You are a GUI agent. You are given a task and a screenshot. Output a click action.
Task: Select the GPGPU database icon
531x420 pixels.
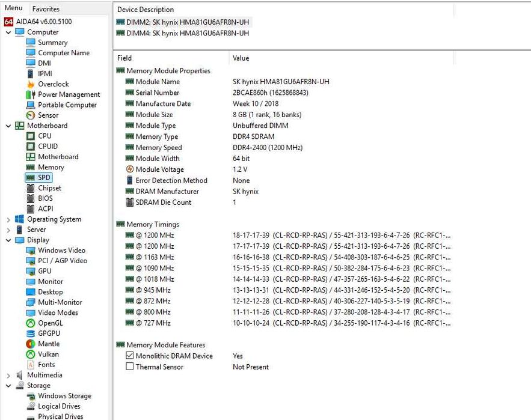tap(31, 333)
